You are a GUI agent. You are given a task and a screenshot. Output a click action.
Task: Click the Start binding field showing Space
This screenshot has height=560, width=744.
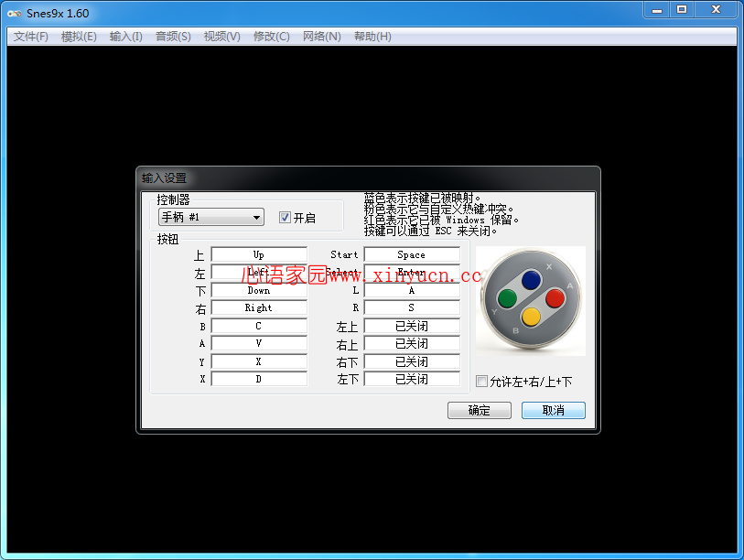(411, 254)
